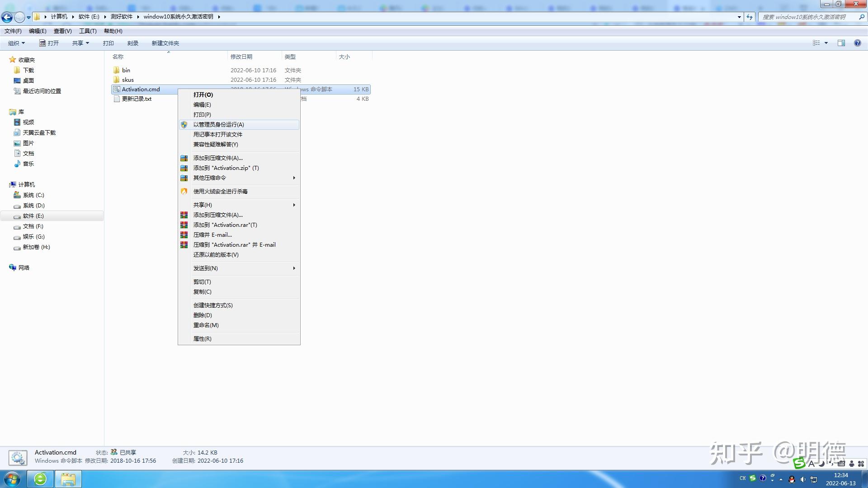Screen dimensions: 868x488
Task: Choose 复制(C) in the context menu
Action: pyautogui.click(x=239, y=292)
